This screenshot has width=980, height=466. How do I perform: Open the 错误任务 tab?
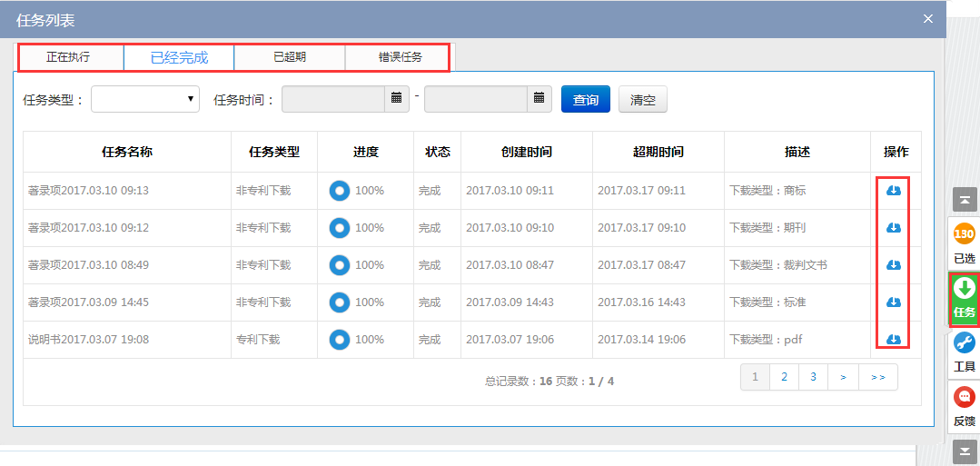(x=400, y=57)
